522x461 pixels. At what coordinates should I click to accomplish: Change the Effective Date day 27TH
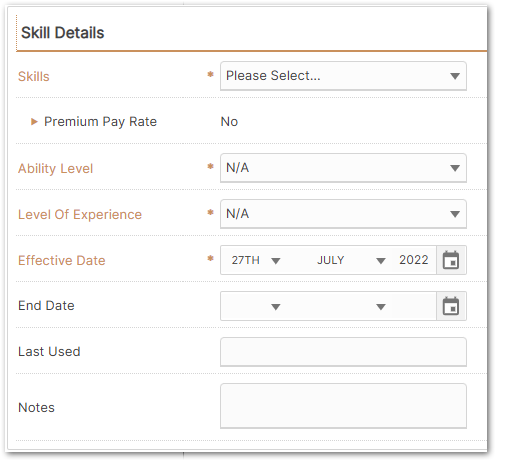click(x=256, y=260)
